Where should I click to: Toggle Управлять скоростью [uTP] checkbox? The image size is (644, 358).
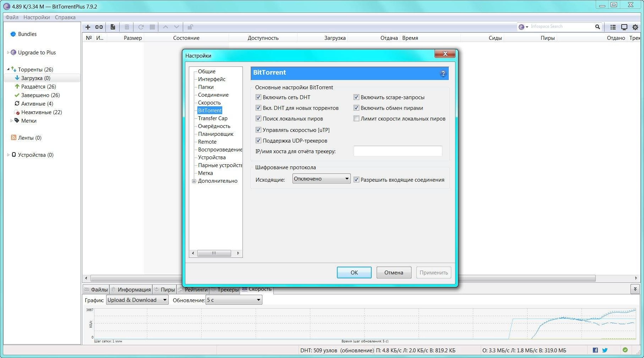[258, 130]
